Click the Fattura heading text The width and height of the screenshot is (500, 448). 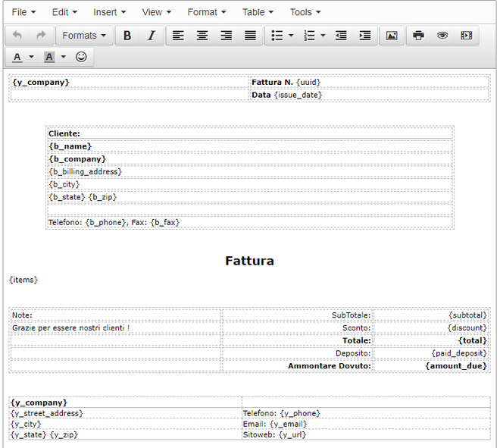click(249, 261)
